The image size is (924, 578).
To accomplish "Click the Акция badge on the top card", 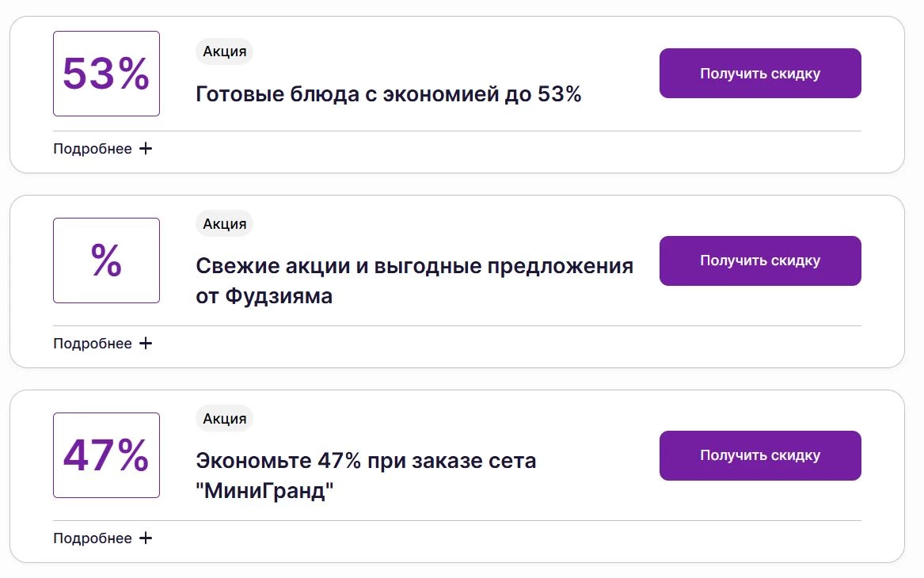I will 224,51.
